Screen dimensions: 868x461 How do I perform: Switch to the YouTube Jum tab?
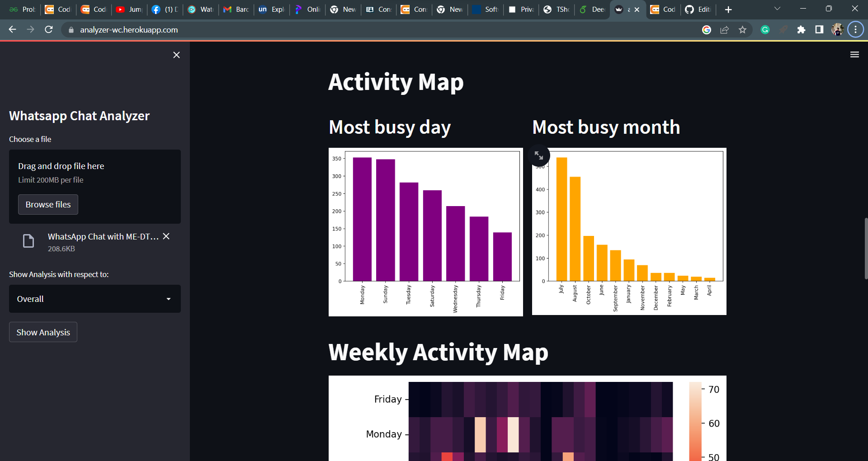[x=129, y=9]
